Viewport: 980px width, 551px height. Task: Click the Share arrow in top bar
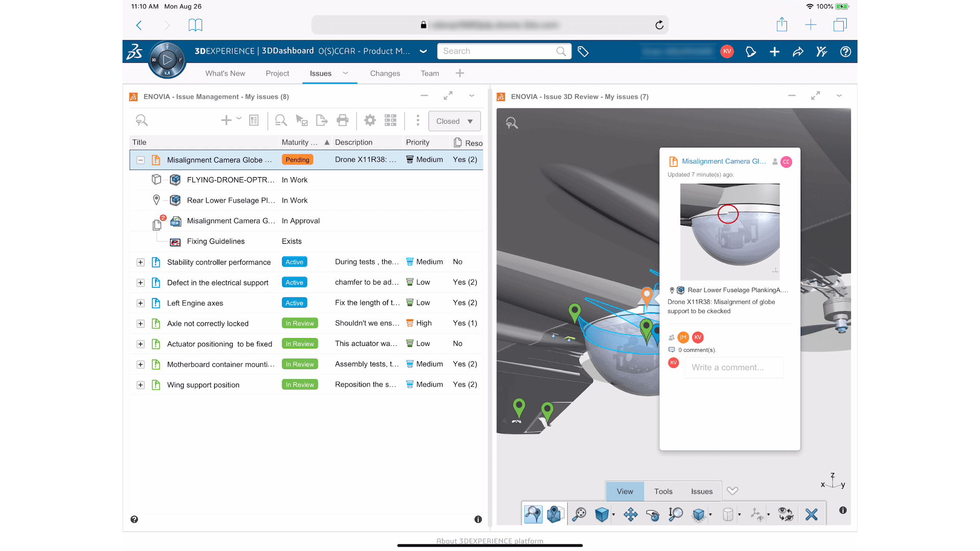798,52
